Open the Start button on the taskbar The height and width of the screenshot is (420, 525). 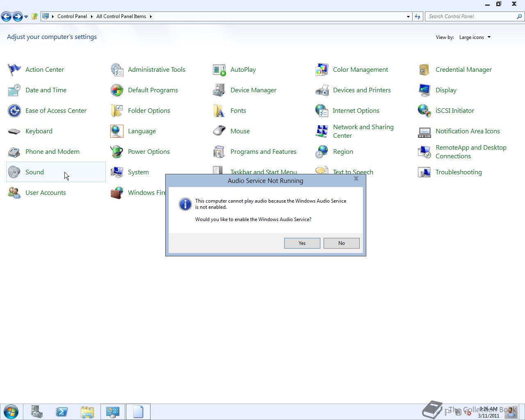coord(11,412)
